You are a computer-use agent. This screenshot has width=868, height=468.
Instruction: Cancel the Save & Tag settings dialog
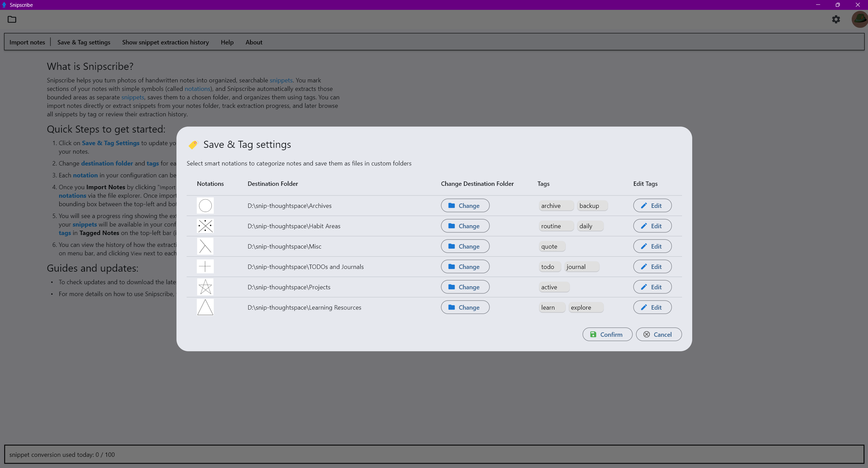coord(658,334)
